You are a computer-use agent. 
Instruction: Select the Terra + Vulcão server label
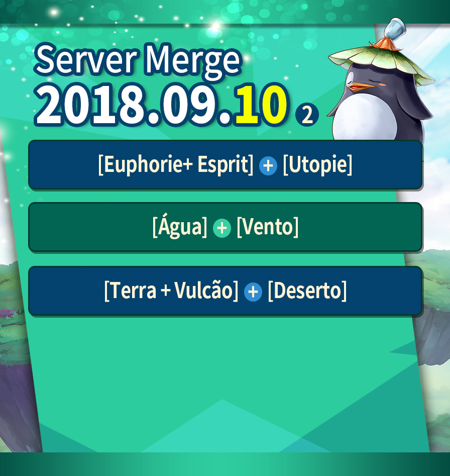click(171, 290)
